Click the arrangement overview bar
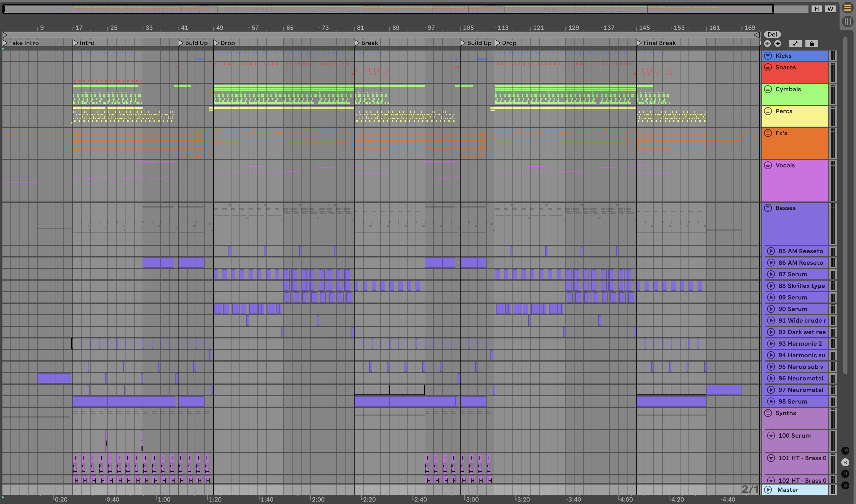Screen dimensions: 856x504 tap(387, 9)
